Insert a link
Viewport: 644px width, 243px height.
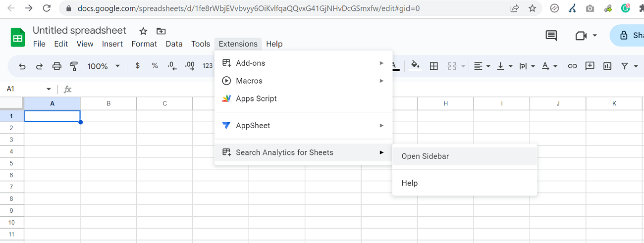[x=573, y=66]
